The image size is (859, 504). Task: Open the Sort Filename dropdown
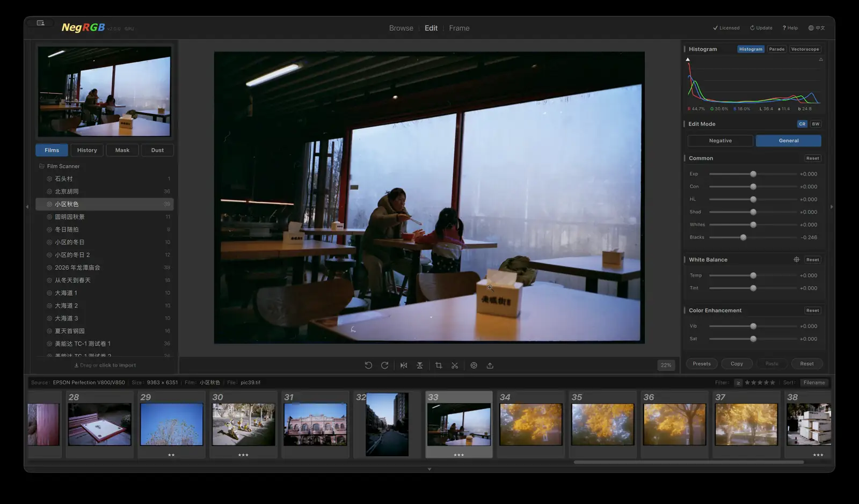coord(814,383)
